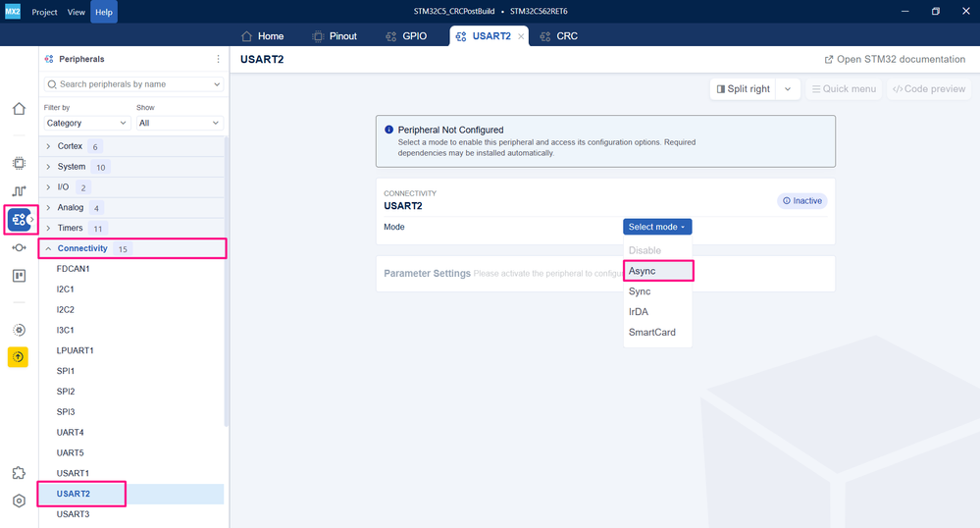Screen dimensions: 980x528
Task: Click the search peripherals field
Action: point(133,83)
